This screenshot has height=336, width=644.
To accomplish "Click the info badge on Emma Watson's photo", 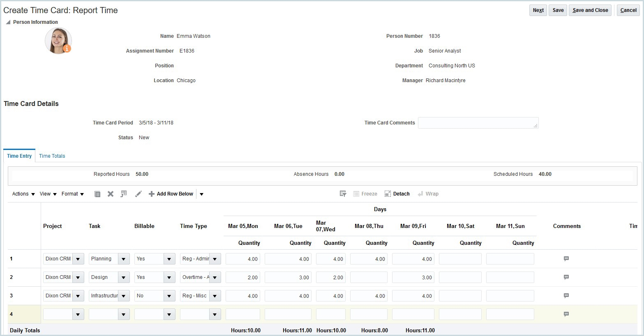I will tap(67, 48).
